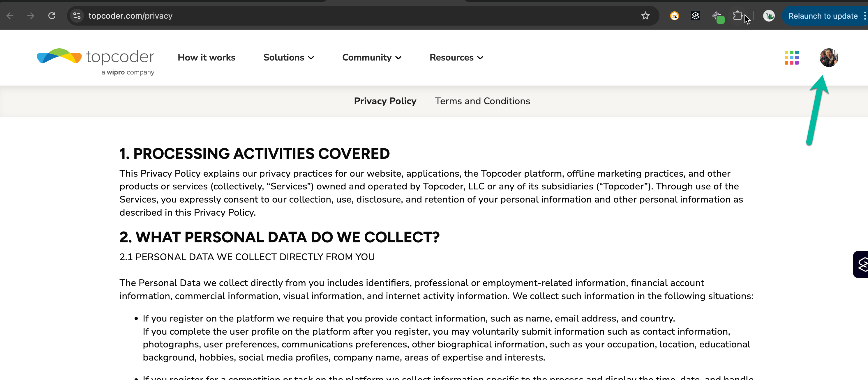868x380 pixels.
Task: Select the Privacy Policy tab
Action: tap(385, 101)
